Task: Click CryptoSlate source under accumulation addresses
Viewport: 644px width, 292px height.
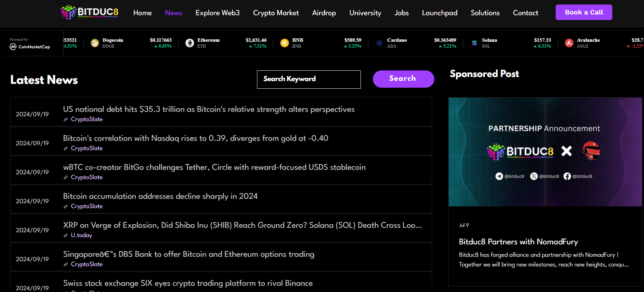Action: [87, 206]
